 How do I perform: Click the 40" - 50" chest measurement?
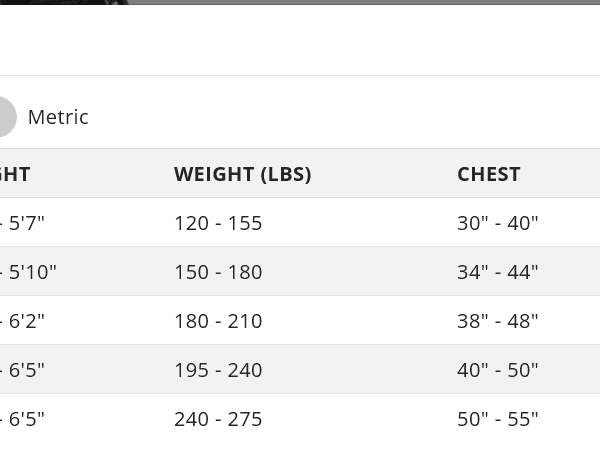pos(498,370)
